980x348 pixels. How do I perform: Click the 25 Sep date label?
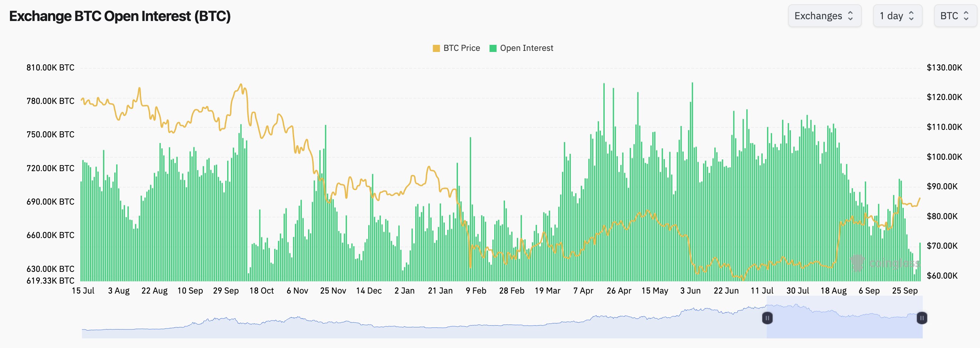[x=905, y=291]
